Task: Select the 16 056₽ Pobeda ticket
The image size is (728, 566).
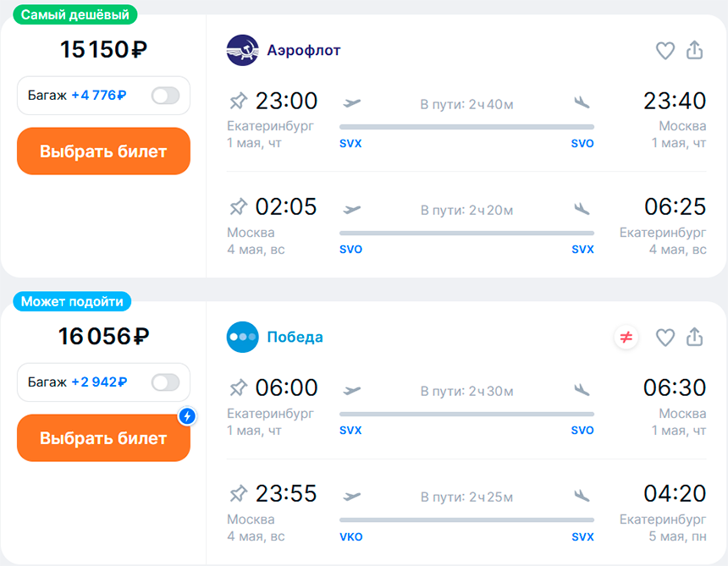Action: (x=103, y=438)
